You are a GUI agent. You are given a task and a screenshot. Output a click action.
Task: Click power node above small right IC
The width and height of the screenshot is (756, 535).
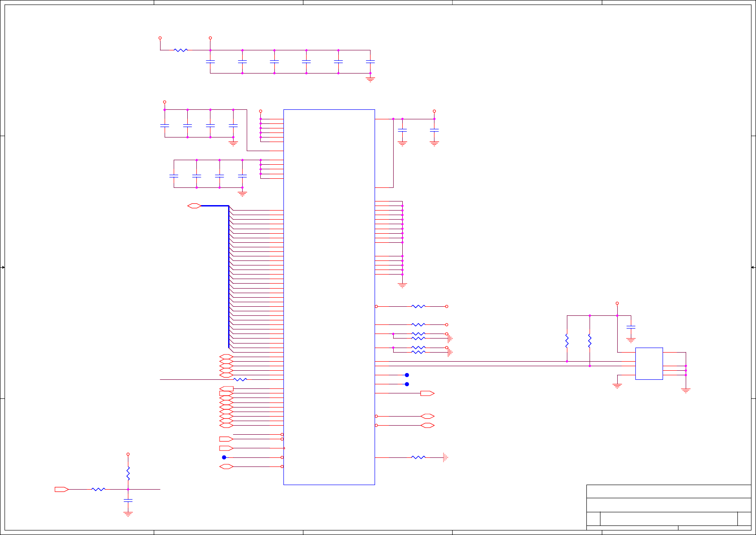(x=617, y=303)
